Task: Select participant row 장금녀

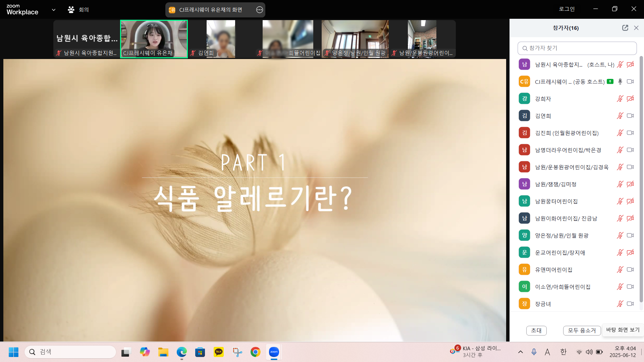Action: [574, 304]
